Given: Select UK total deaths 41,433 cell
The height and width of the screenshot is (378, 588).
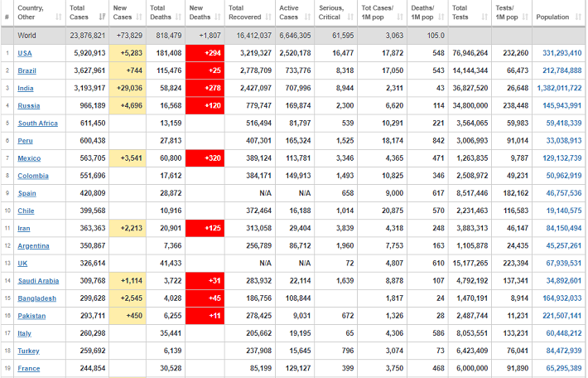Looking at the screenshot, I should pyautogui.click(x=166, y=264).
